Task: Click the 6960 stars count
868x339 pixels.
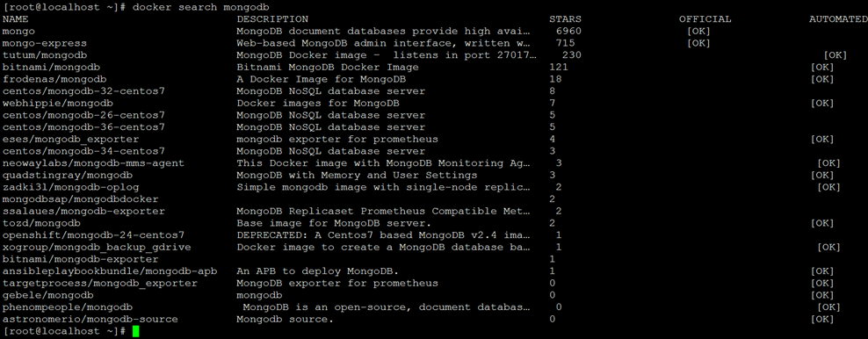Action: pyautogui.click(x=568, y=32)
